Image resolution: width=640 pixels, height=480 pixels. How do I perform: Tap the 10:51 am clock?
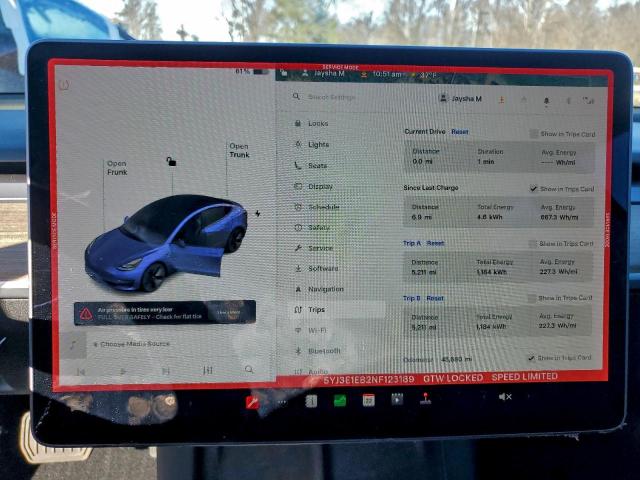(x=387, y=74)
